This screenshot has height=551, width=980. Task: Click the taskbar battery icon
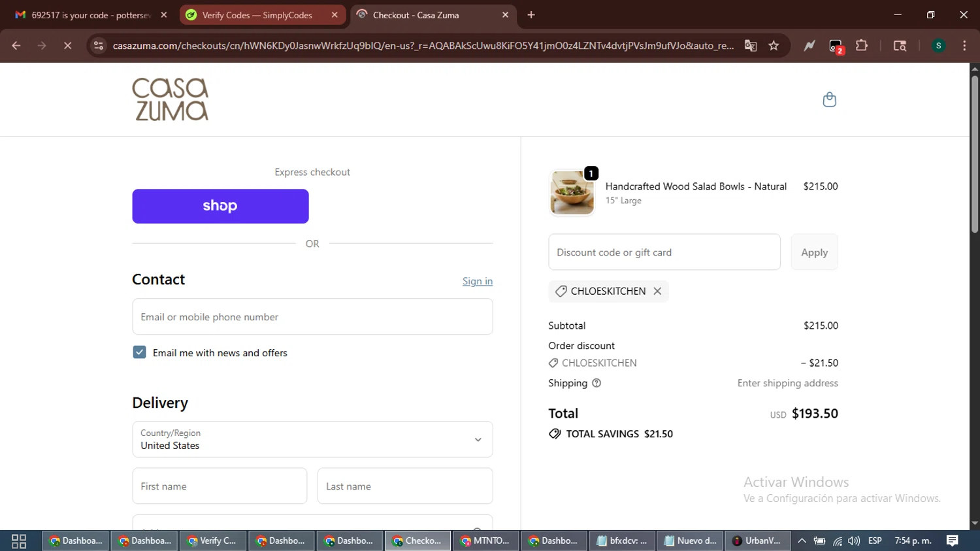click(x=819, y=541)
